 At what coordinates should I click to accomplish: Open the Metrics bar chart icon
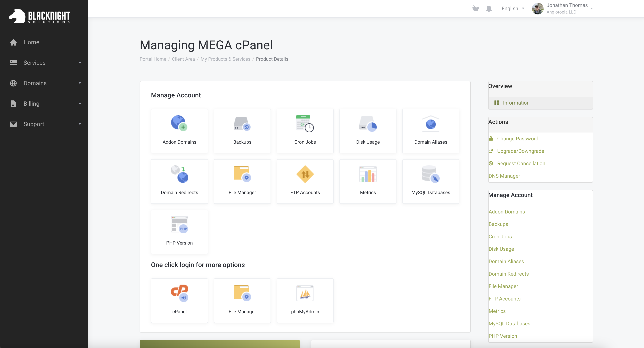click(368, 174)
